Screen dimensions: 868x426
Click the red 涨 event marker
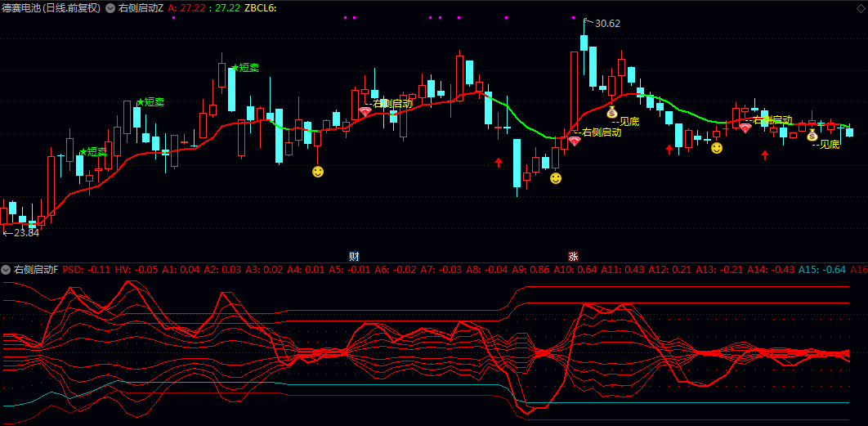(573, 257)
